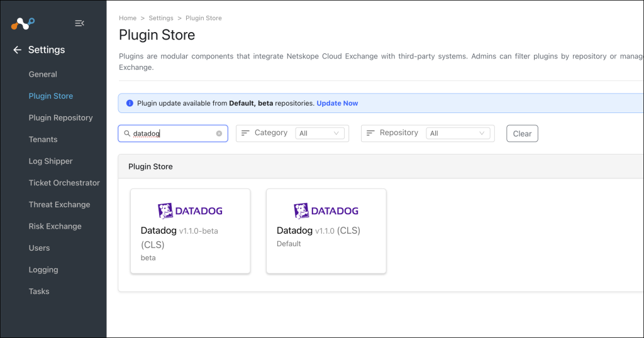Click Plugin Store in the breadcrumb
644x338 pixels.
tap(204, 18)
